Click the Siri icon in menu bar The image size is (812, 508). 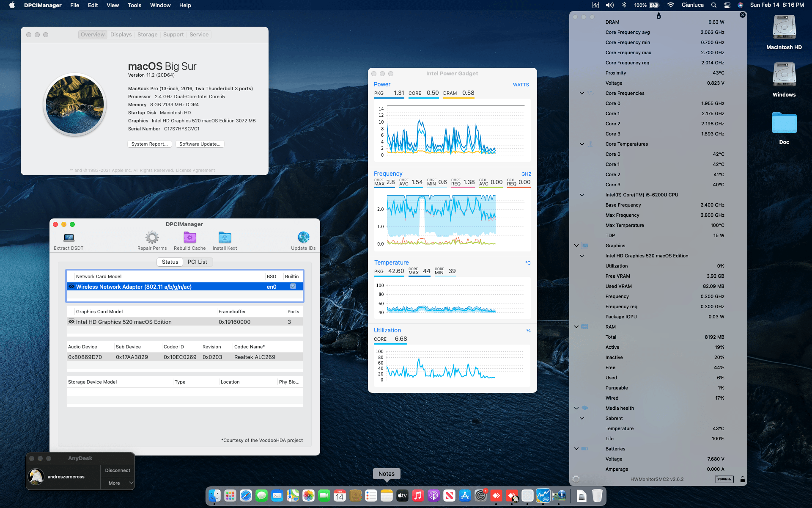pos(741,5)
